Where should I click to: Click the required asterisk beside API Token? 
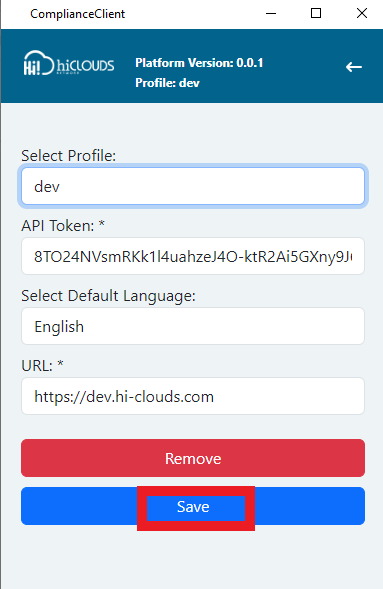click(101, 224)
